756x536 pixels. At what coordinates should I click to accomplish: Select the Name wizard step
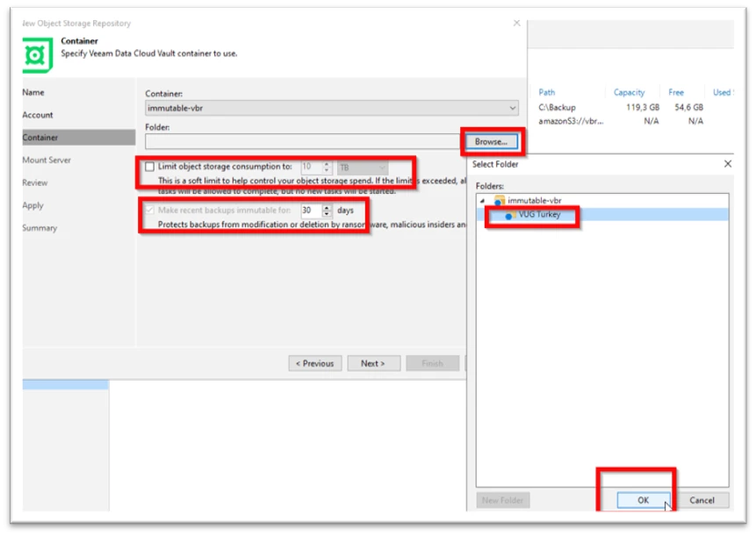33,92
